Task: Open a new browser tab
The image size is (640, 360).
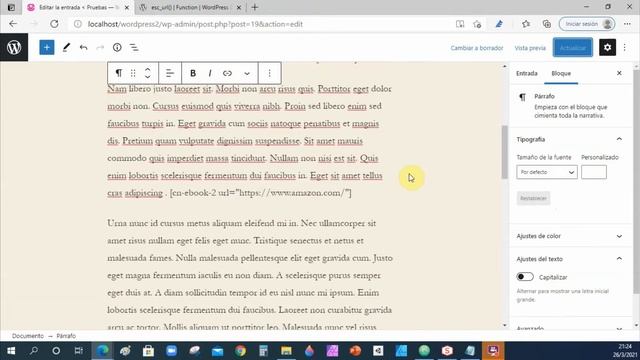Action: tap(255, 7)
